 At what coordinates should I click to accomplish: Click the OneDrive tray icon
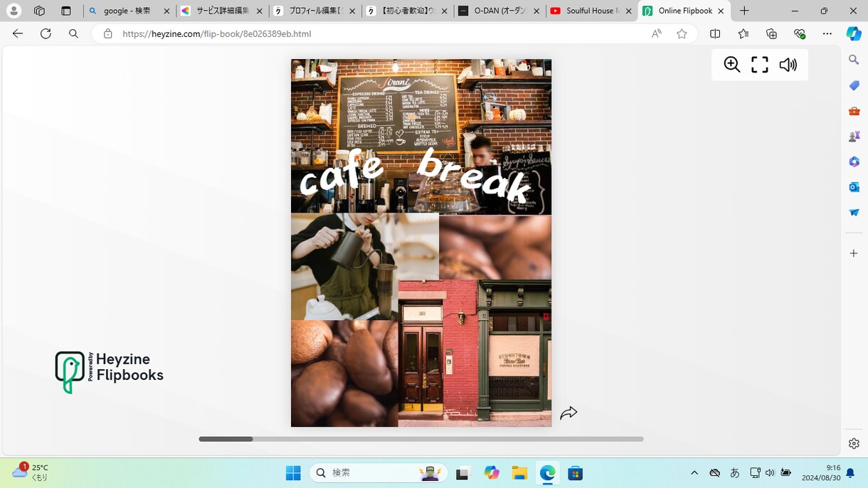715,473
